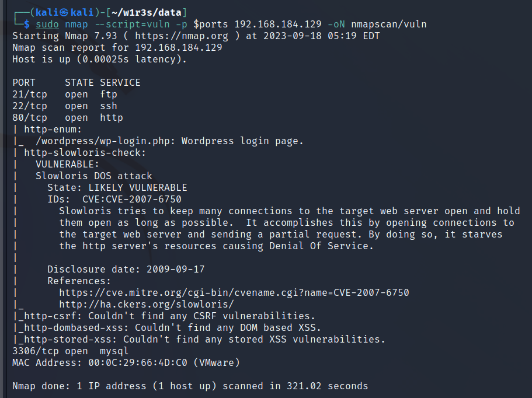532x398 pixels.
Task: Click the nmapscan/vuln output path
Action: pyautogui.click(x=389, y=25)
